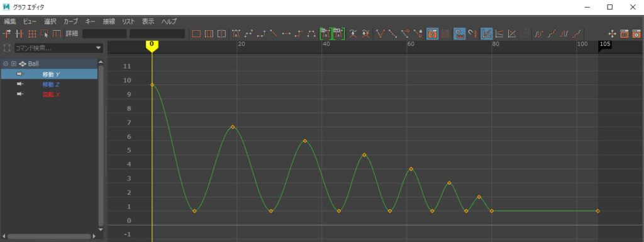Apply Stepped tangents icon
Viewport: 644px width, 242px height.
[299, 34]
